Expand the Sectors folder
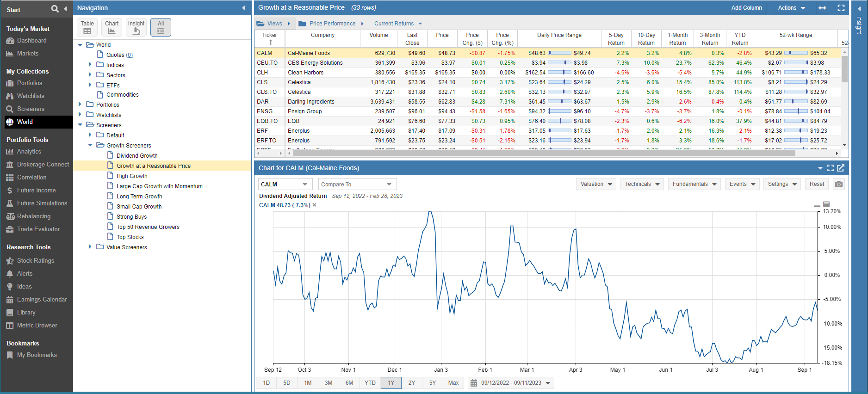 tap(90, 75)
